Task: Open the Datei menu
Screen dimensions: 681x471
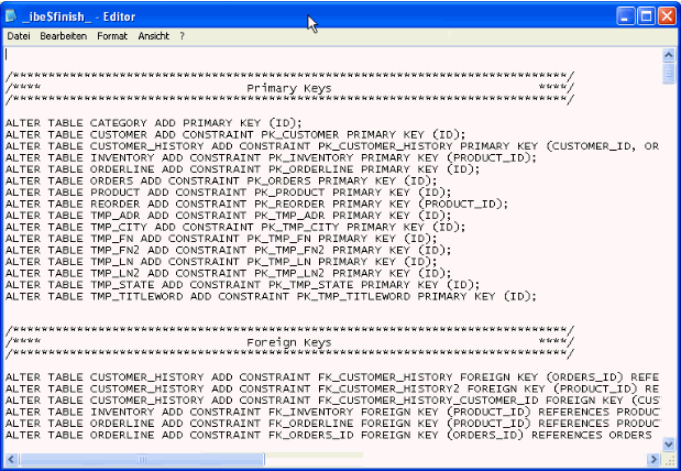Action: (19, 36)
